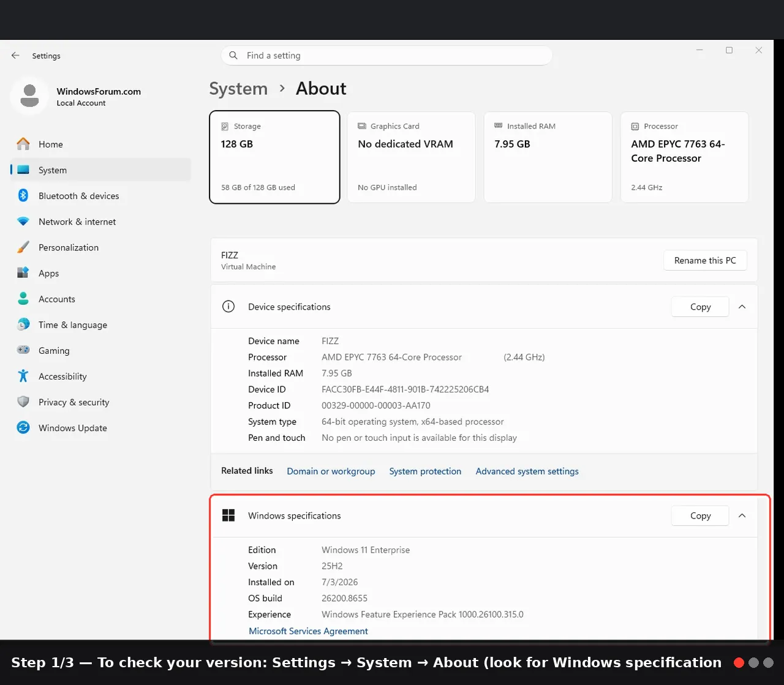Click the Version value 25H2
784x685 pixels.
pyautogui.click(x=332, y=566)
